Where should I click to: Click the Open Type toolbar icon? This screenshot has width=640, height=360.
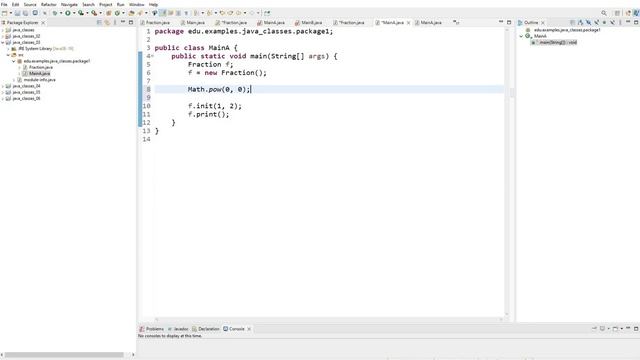(x=131, y=13)
